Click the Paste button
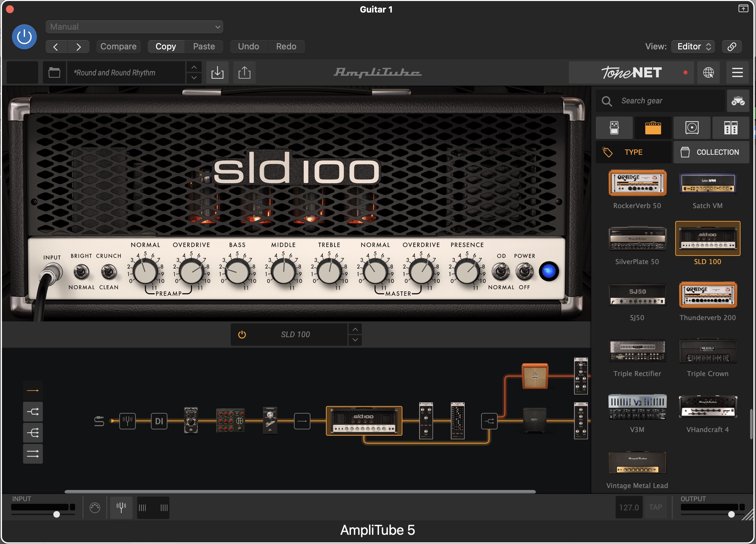The width and height of the screenshot is (756, 544). (x=204, y=47)
